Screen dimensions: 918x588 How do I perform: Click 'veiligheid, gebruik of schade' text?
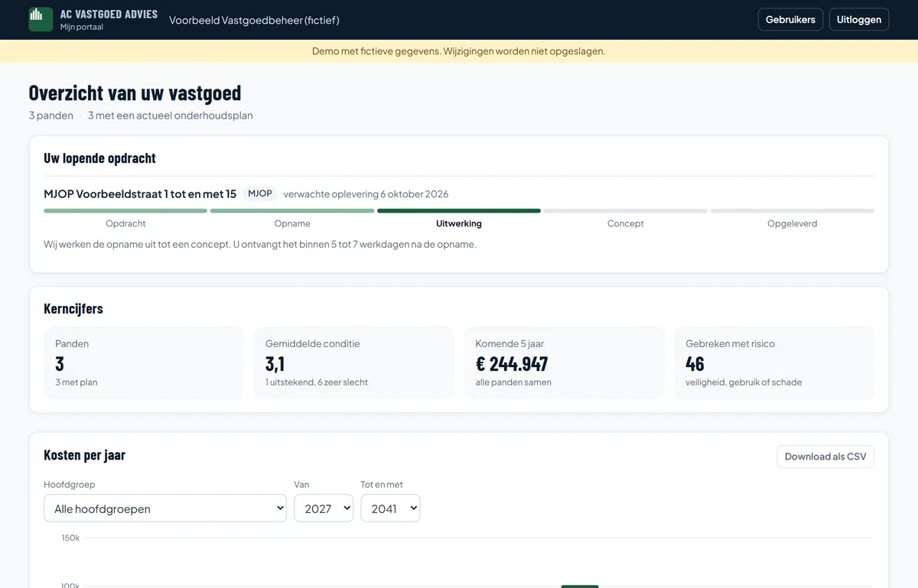click(x=744, y=382)
